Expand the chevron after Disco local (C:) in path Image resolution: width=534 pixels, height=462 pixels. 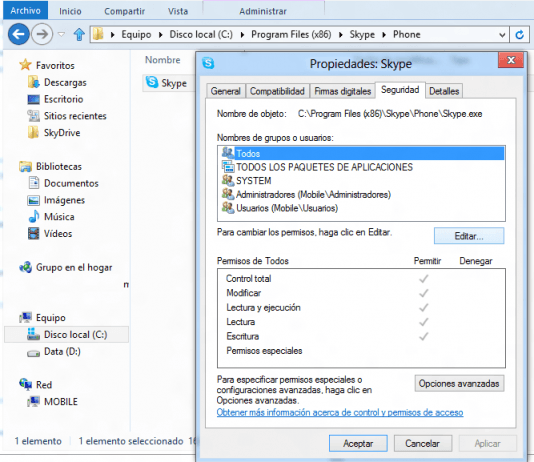tap(242, 34)
